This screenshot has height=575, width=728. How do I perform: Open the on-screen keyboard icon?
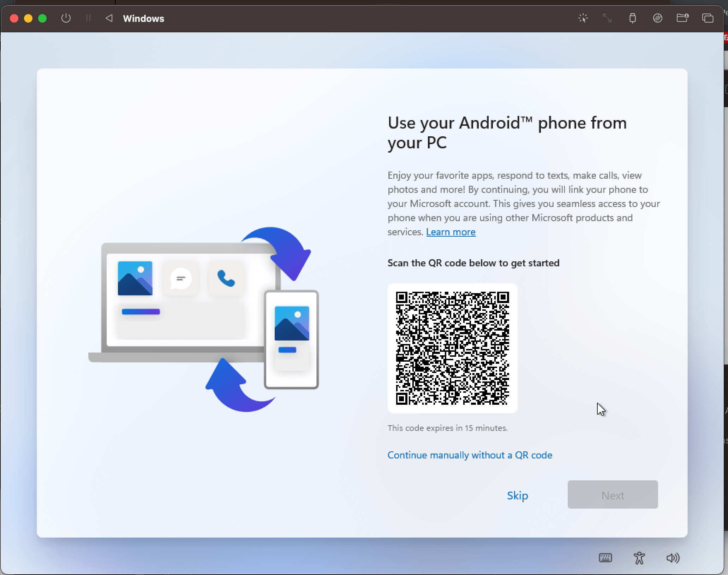605,558
